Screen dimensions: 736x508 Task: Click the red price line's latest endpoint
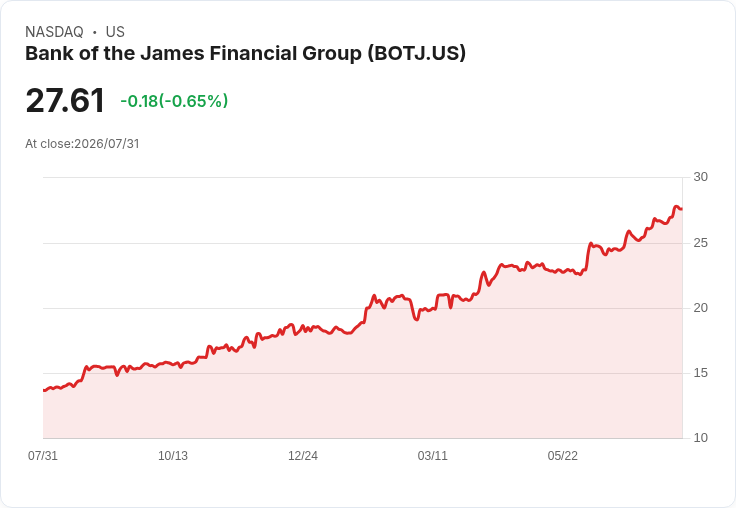click(681, 209)
